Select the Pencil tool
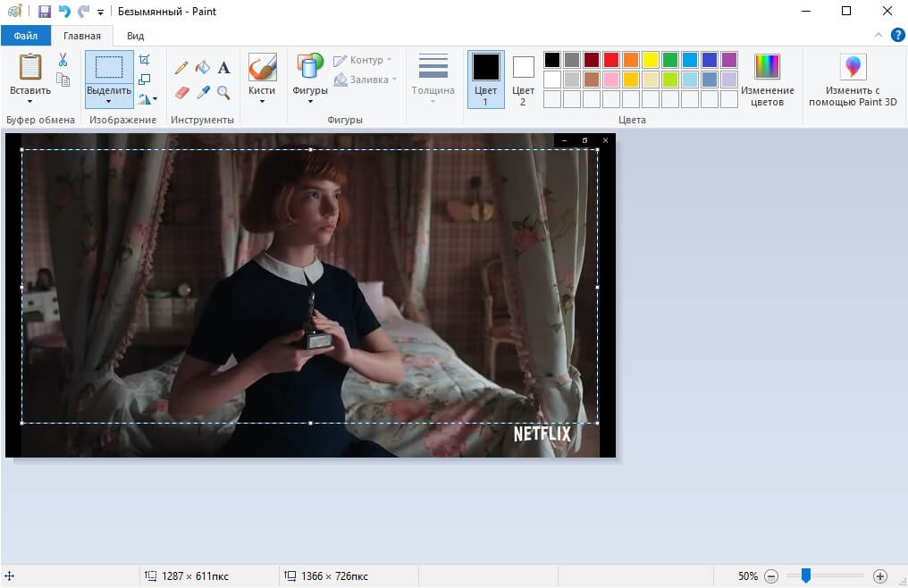 (x=181, y=67)
